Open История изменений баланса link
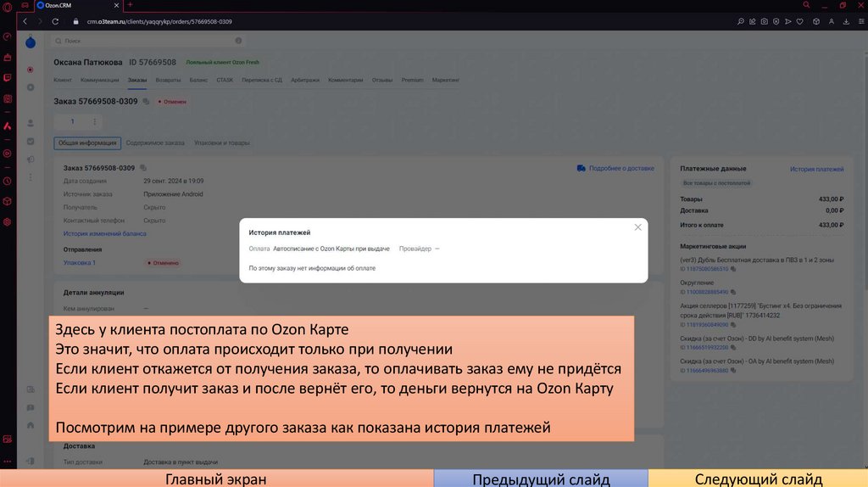Image resolution: width=868 pixels, height=487 pixels. tap(104, 234)
